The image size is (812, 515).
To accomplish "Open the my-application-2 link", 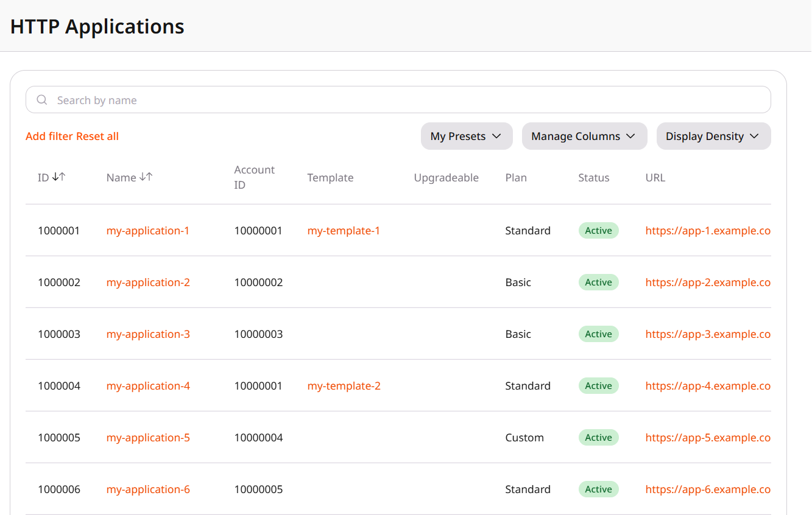I will pos(148,282).
